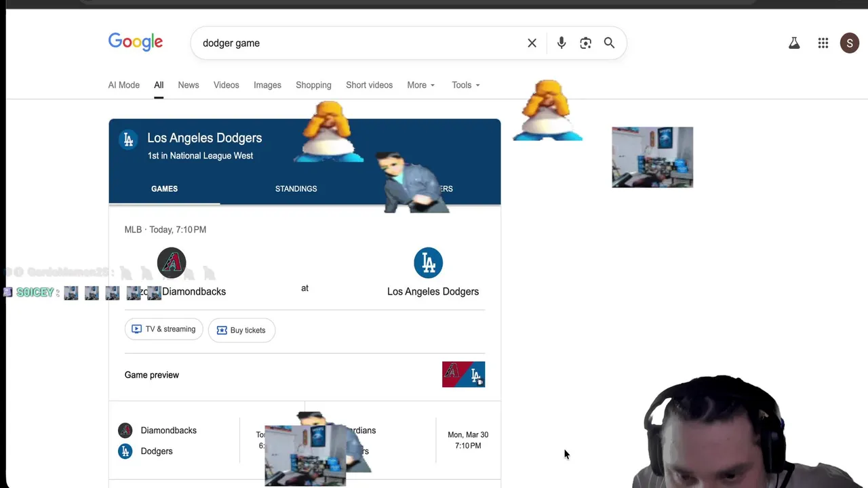868x488 pixels.
Task: Open Search Labs flask icon
Action: tap(794, 43)
